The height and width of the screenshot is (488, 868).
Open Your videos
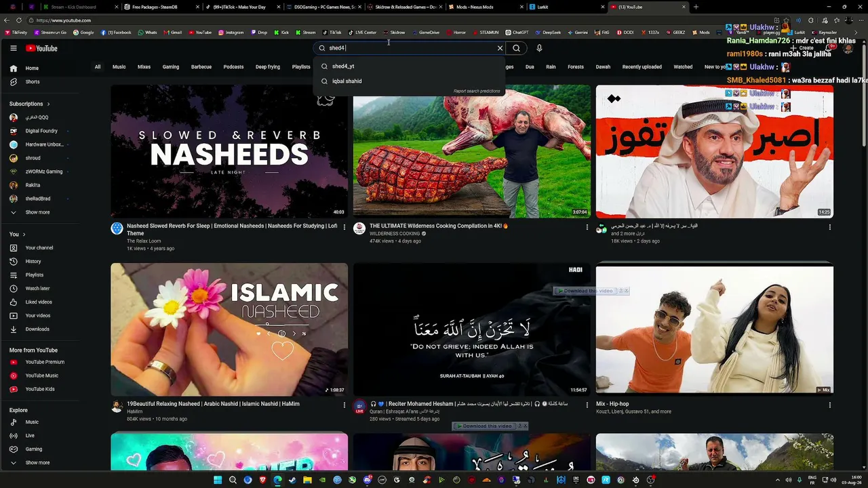pos(39,316)
